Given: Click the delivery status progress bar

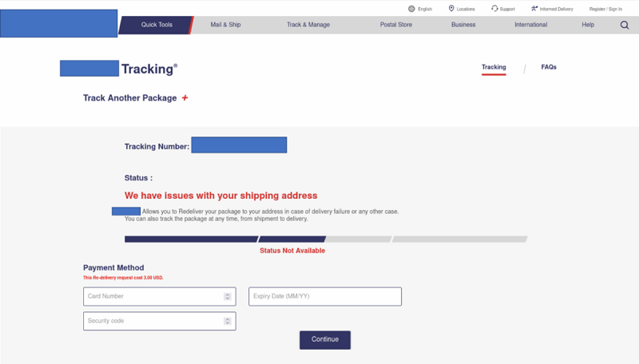Looking at the screenshot, I should pos(326,239).
